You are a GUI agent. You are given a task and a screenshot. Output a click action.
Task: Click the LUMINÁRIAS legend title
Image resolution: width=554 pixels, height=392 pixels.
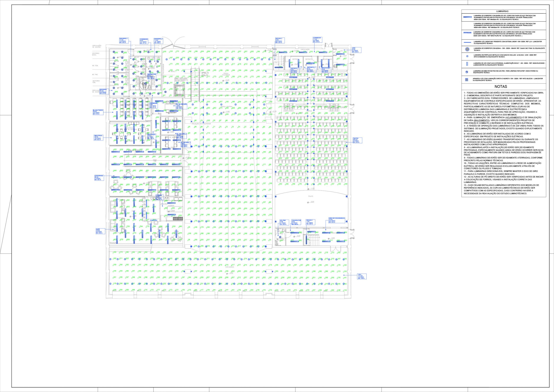pos(503,11)
